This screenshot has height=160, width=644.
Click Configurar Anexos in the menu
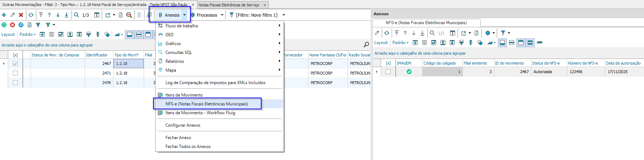(x=183, y=125)
